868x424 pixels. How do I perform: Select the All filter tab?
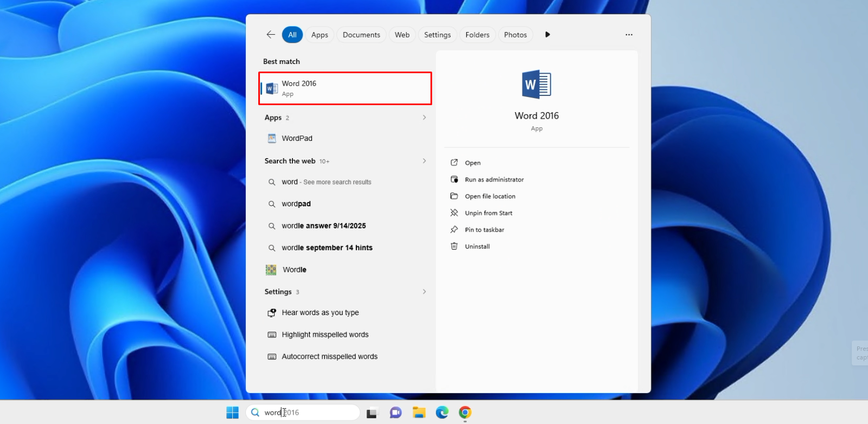tap(292, 35)
